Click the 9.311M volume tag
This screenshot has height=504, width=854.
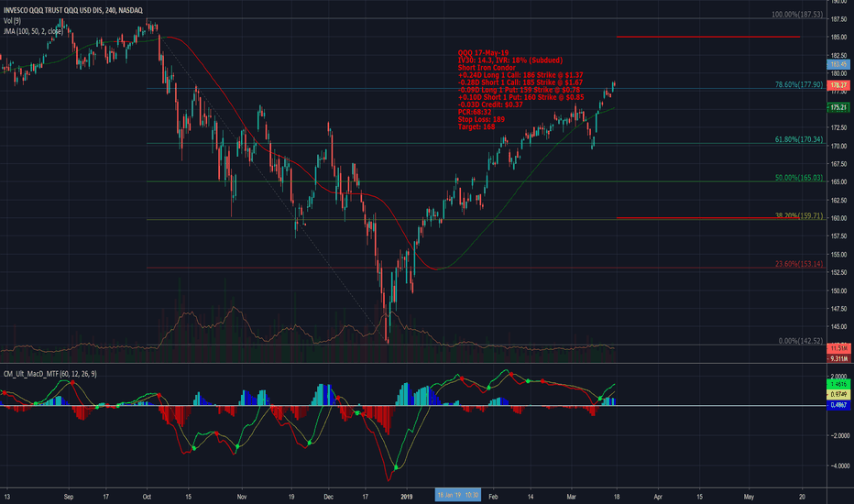coord(838,358)
